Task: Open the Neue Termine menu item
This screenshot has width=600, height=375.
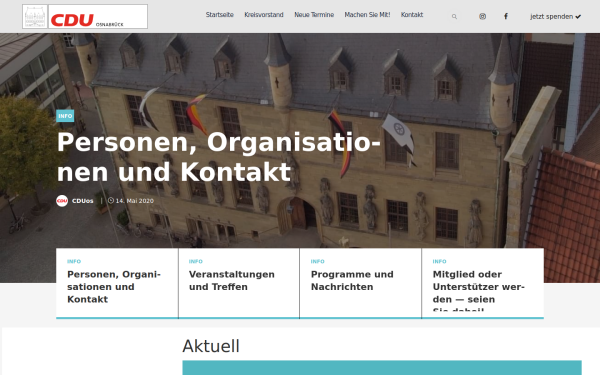Action: [x=314, y=15]
